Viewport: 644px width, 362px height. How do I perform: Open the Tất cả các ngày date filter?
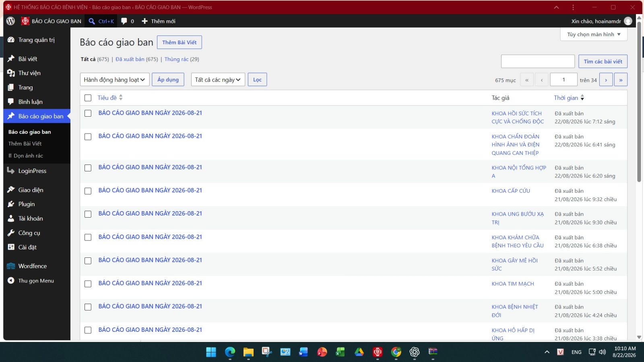point(218,80)
